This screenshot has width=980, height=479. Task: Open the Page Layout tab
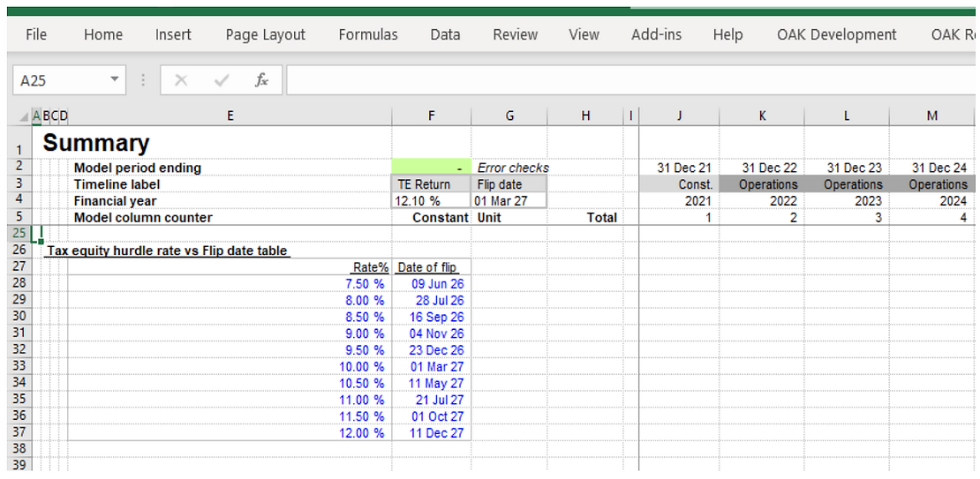[x=265, y=34]
